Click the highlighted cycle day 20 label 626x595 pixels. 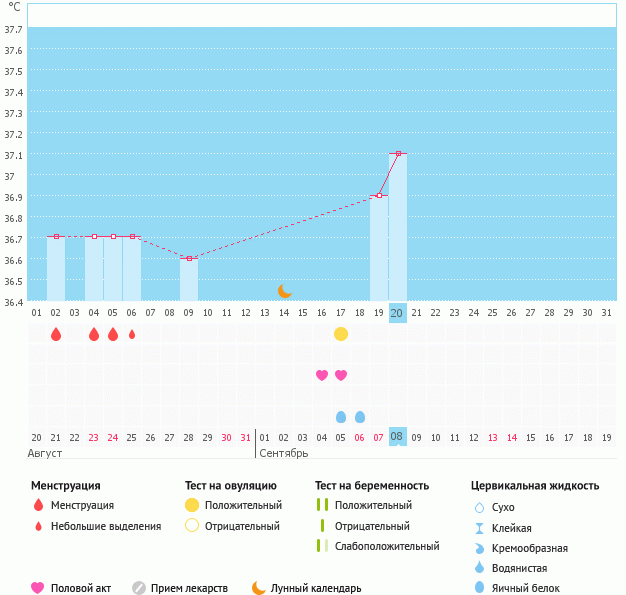pyautogui.click(x=397, y=313)
